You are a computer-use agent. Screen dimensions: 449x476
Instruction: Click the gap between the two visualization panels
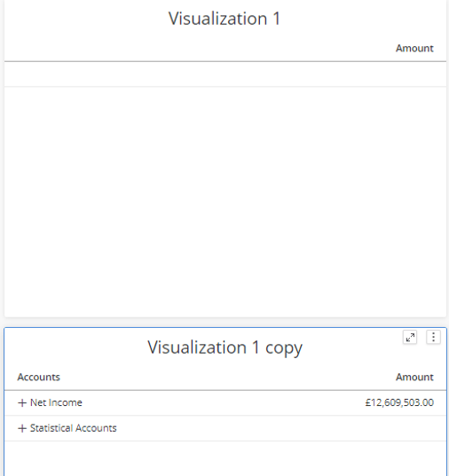225,323
